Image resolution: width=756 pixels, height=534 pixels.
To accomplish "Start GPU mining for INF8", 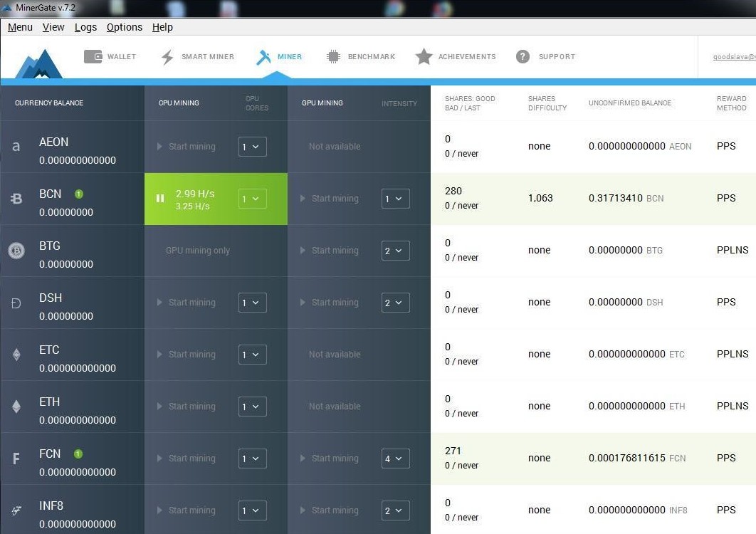I will click(330, 511).
